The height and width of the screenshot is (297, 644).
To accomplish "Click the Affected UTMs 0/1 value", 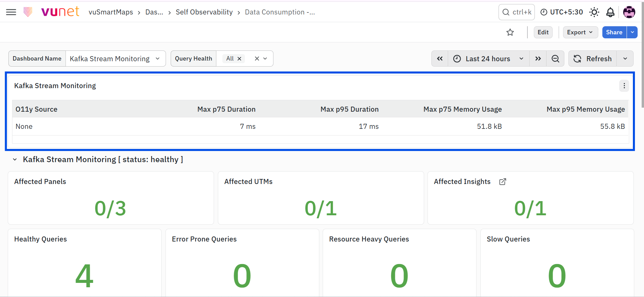I will pos(321,208).
